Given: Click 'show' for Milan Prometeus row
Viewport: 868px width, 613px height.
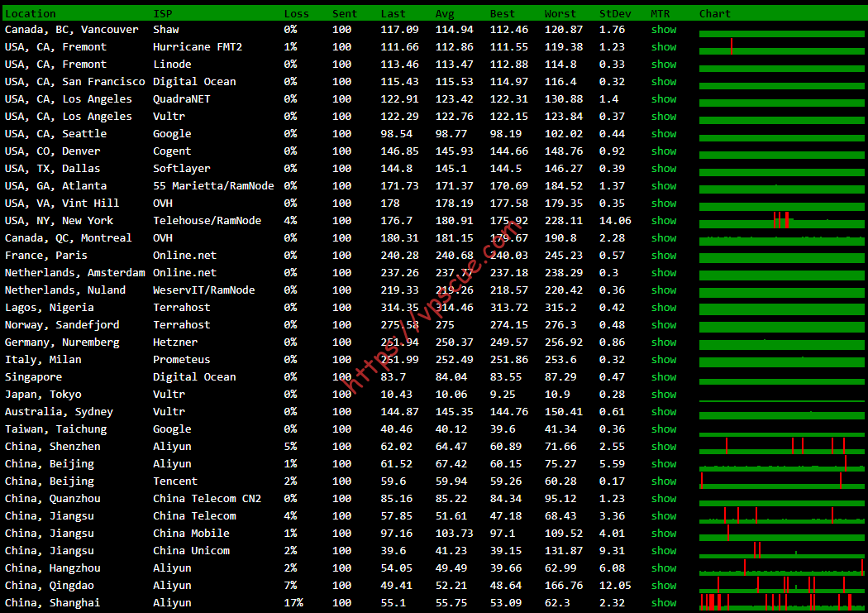Looking at the screenshot, I should click(x=664, y=359).
